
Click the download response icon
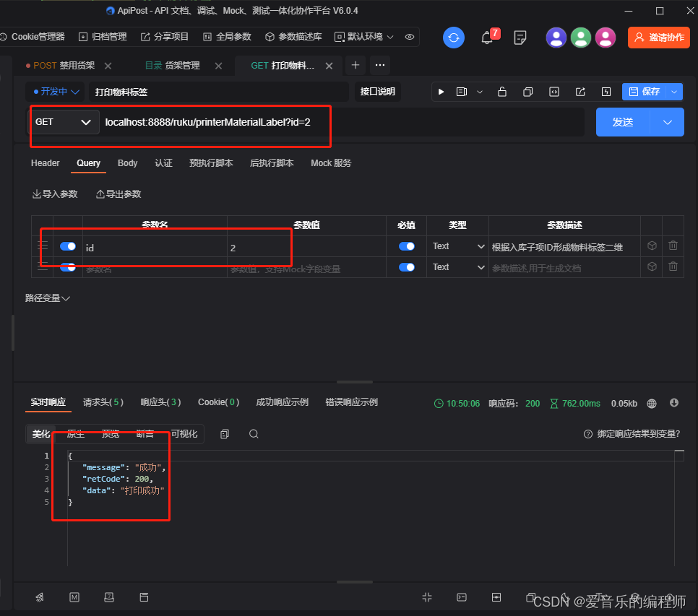[673, 404]
